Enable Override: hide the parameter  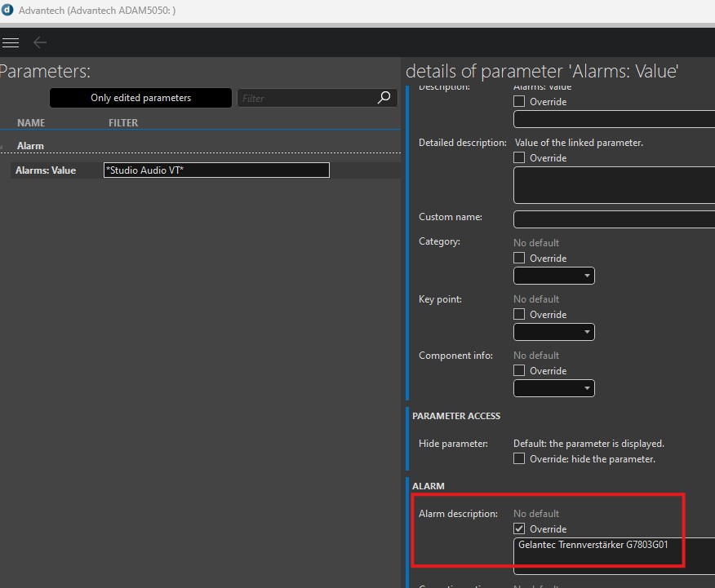519,459
